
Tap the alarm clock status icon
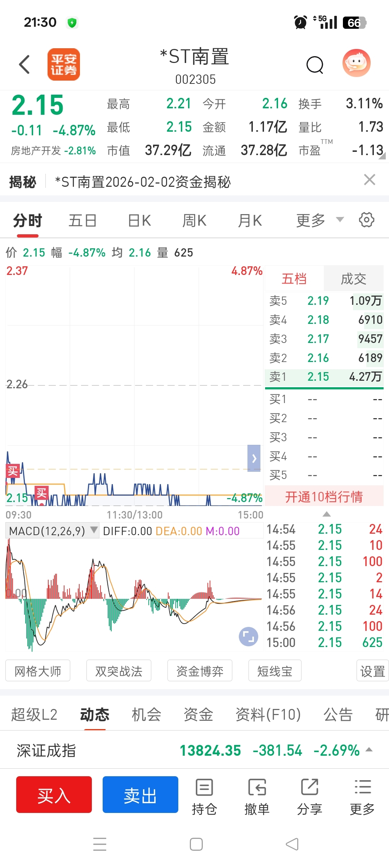click(x=301, y=22)
